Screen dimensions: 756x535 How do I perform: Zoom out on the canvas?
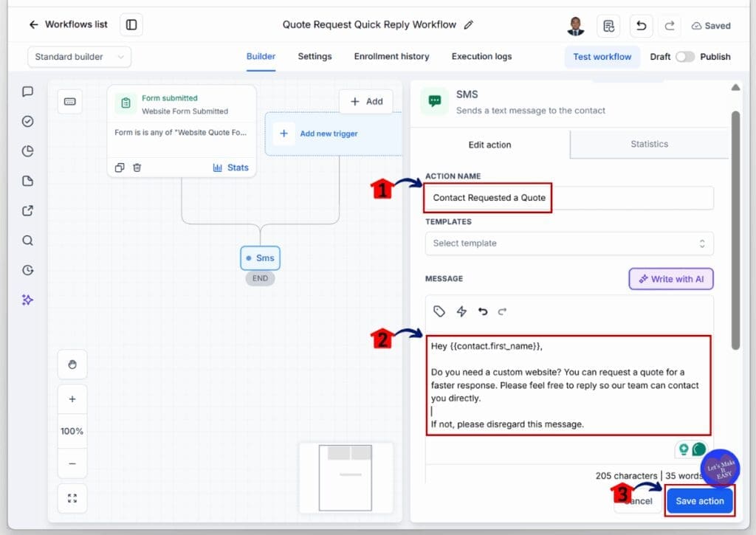(x=72, y=464)
